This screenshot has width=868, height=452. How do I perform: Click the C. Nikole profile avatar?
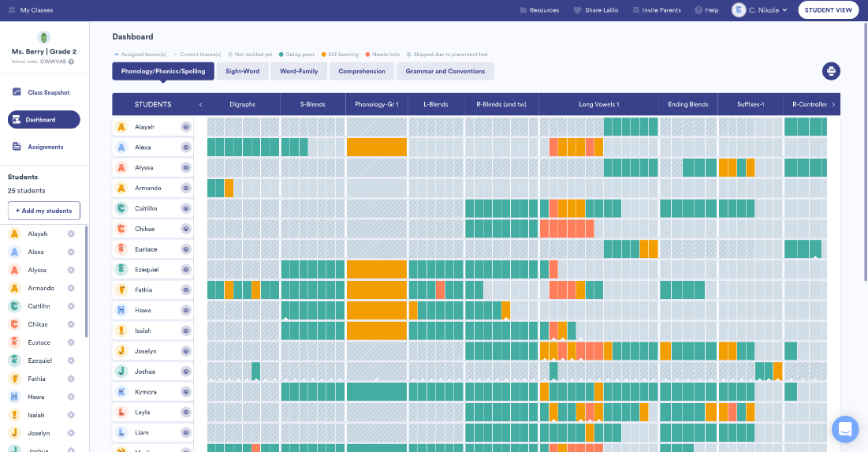(739, 10)
